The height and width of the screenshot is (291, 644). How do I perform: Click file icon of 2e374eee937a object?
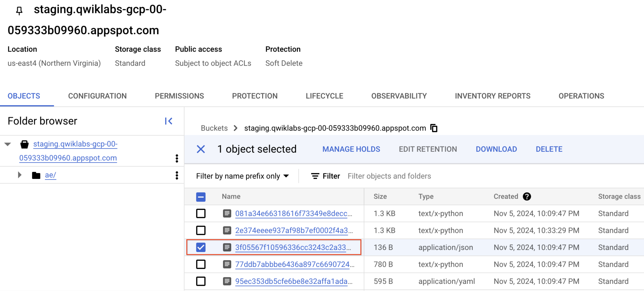point(227,230)
